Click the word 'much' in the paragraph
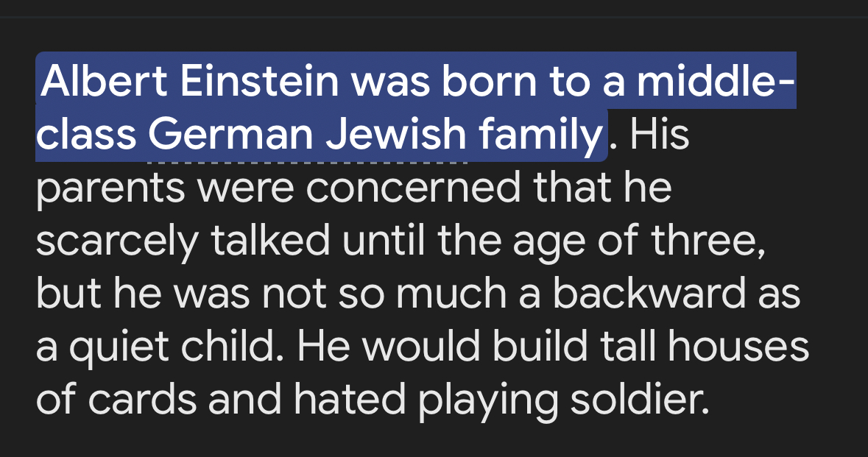The image size is (868, 457). [x=451, y=294]
